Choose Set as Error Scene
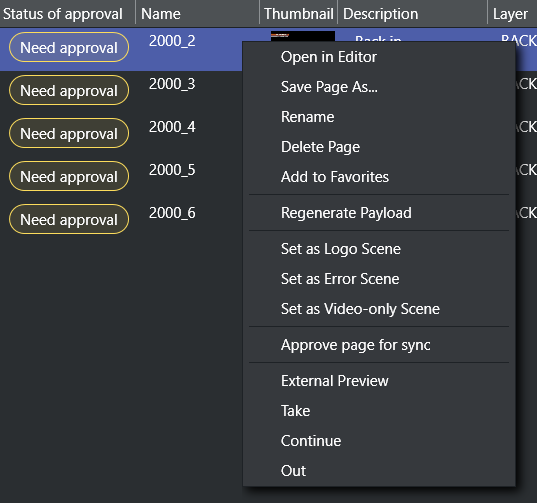The height and width of the screenshot is (503, 537). click(379, 279)
